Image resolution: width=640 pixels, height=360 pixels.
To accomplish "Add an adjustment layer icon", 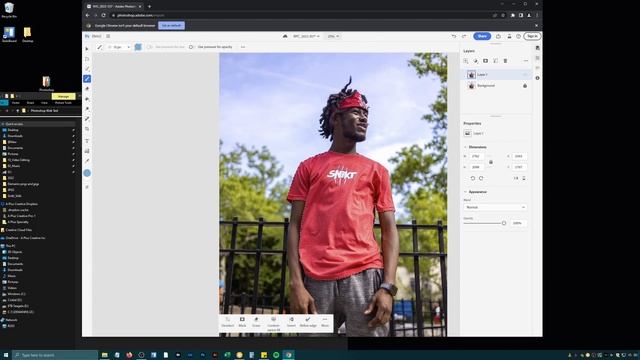I will pyautogui.click(x=476, y=61).
